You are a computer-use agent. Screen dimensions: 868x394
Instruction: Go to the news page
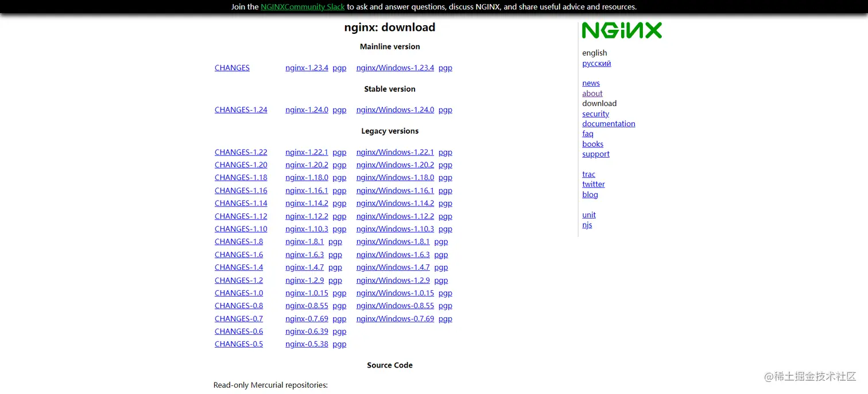click(591, 83)
